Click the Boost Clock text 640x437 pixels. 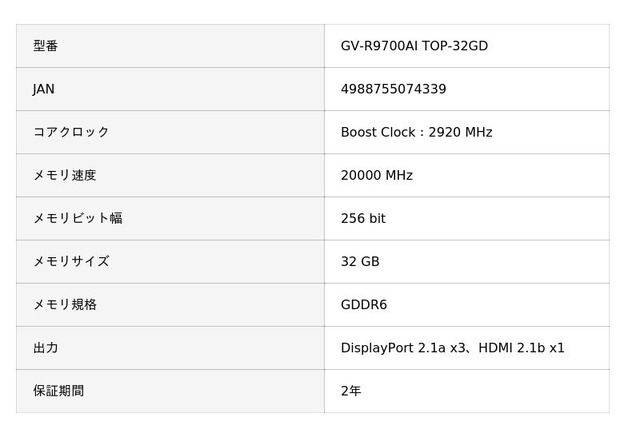tap(376, 132)
